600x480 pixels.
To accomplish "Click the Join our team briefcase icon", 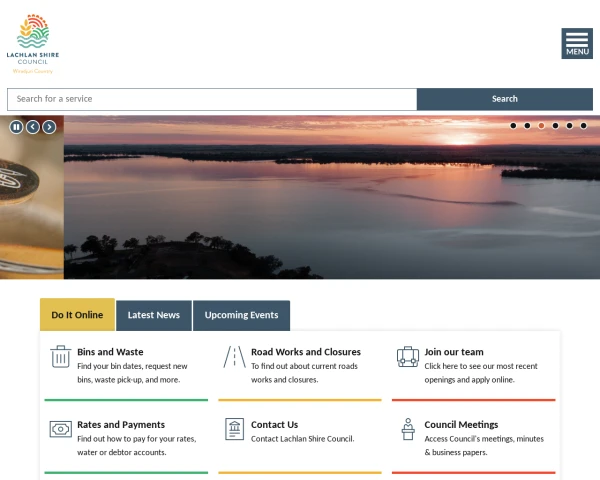I will 408,357.
